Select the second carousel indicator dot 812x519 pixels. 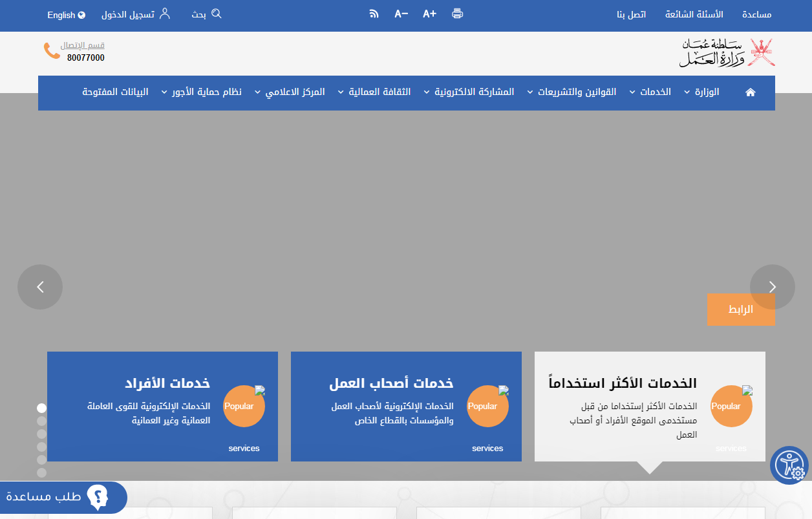[41, 421]
